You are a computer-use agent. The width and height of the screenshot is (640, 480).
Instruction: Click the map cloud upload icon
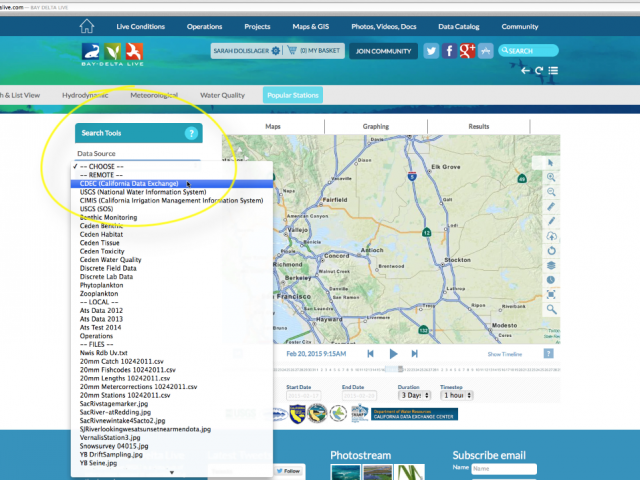[551, 236]
